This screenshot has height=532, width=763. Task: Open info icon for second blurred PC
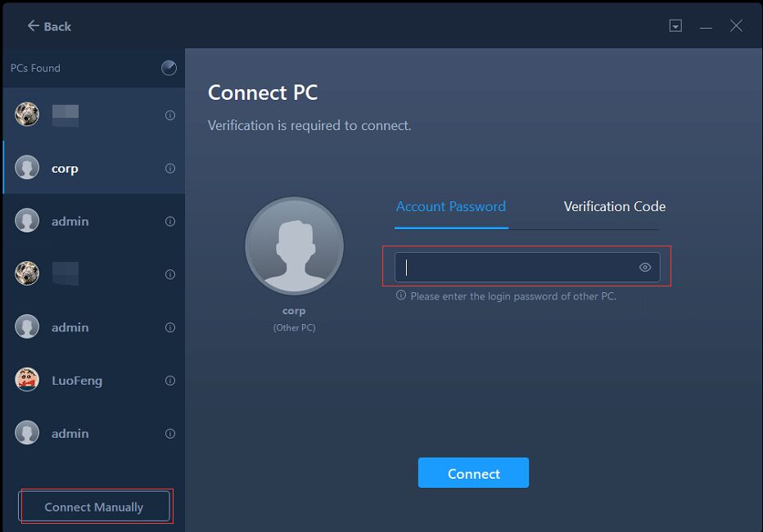pos(169,274)
